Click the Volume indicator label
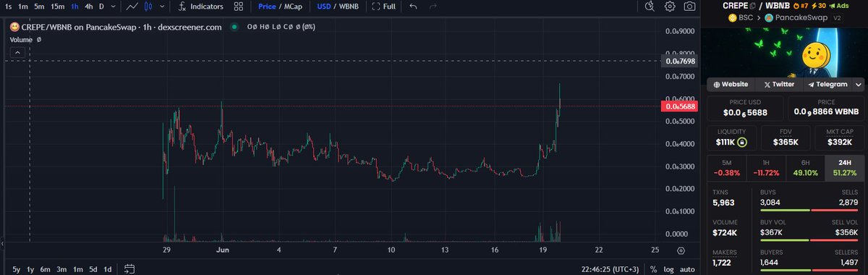The height and width of the screenshot is (275, 868). (x=21, y=40)
